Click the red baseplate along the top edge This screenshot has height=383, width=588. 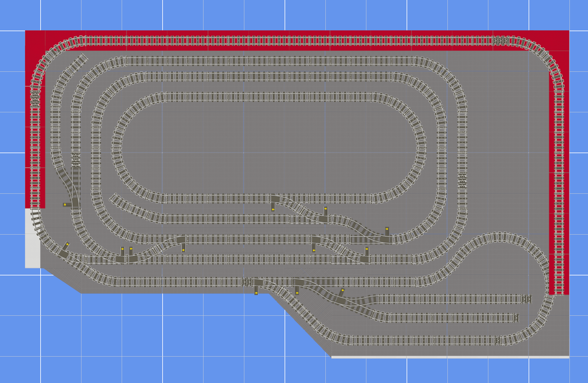pos(265,31)
